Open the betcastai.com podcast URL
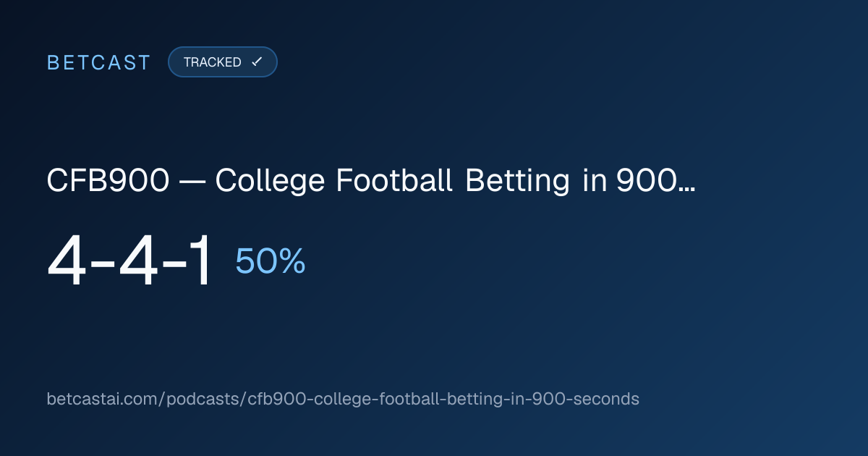Image resolution: width=868 pixels, height=456 pixels. (343, 399)
